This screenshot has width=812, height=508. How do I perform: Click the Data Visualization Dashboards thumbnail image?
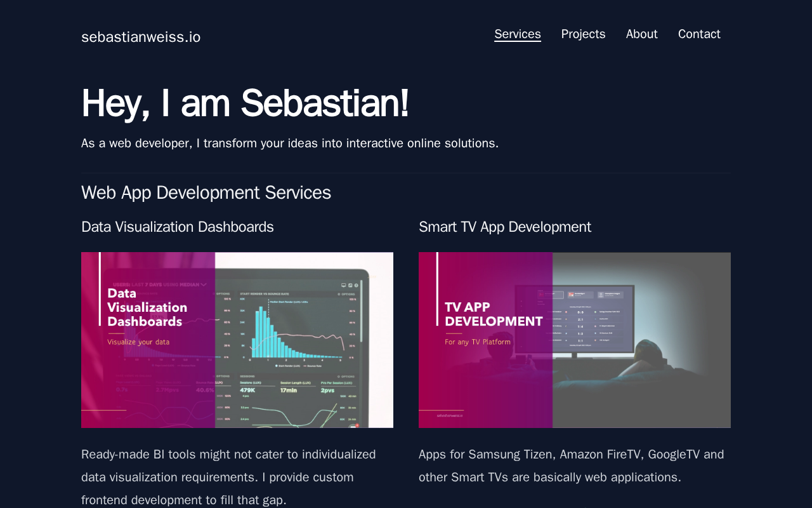point(237,340)
